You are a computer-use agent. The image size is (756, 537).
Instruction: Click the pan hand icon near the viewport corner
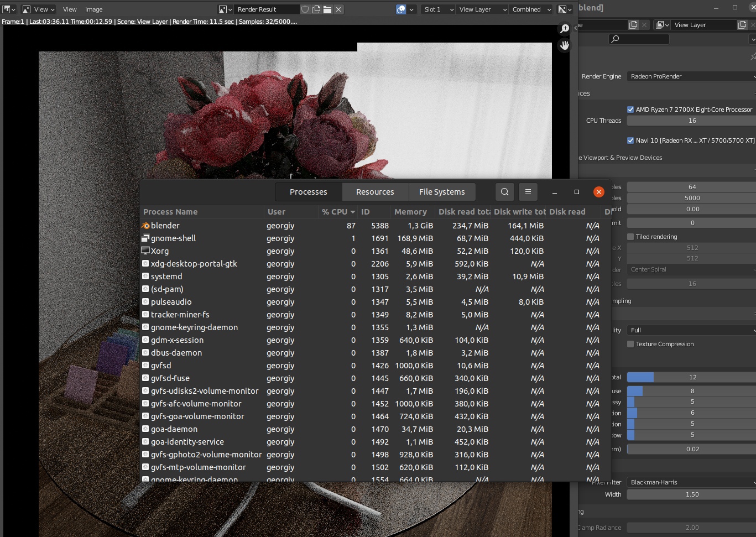564,45
